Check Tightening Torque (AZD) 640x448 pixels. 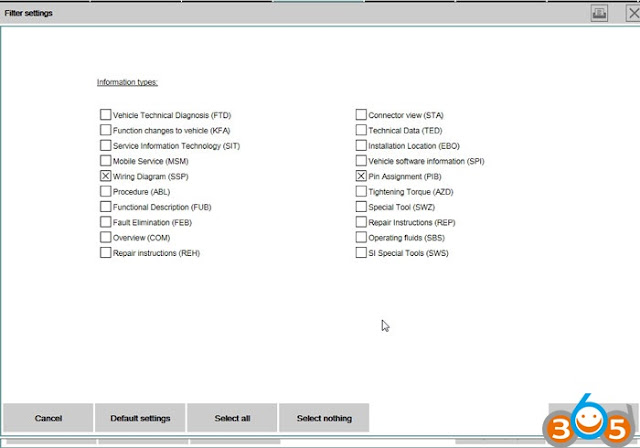pyautogui.click(x=361, y=191)
